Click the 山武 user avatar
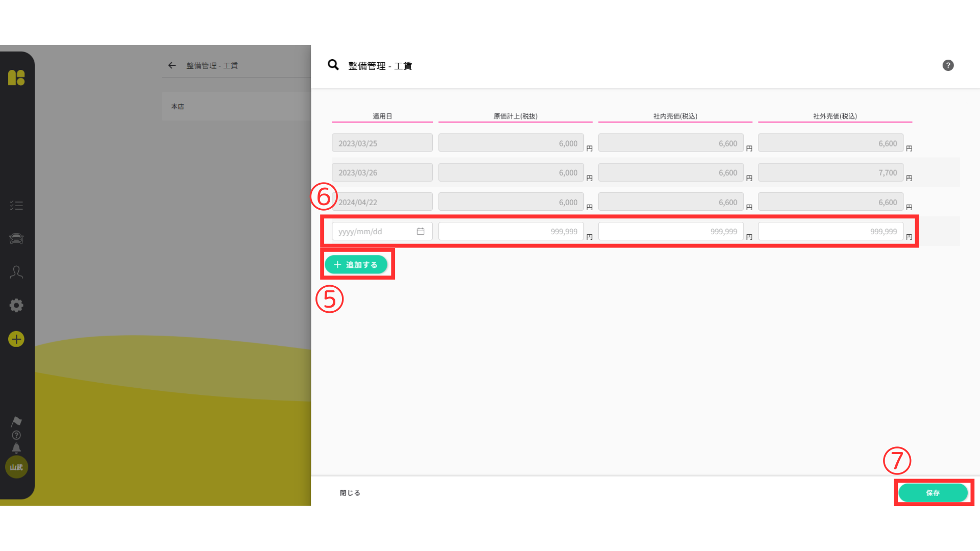 coord(16,467)
